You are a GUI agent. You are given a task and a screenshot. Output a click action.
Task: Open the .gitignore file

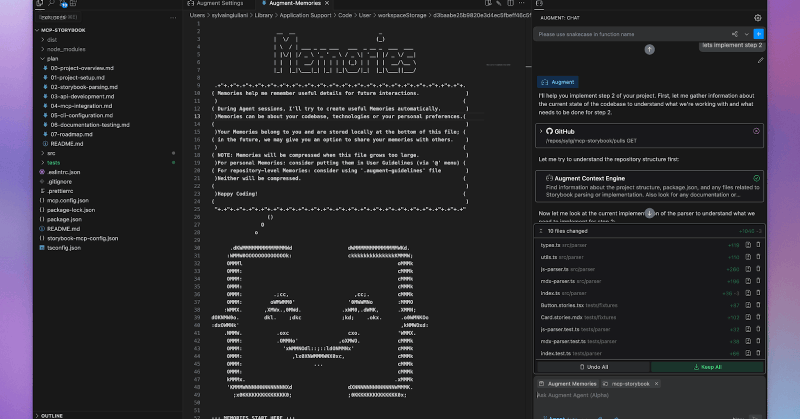(59, 181)
